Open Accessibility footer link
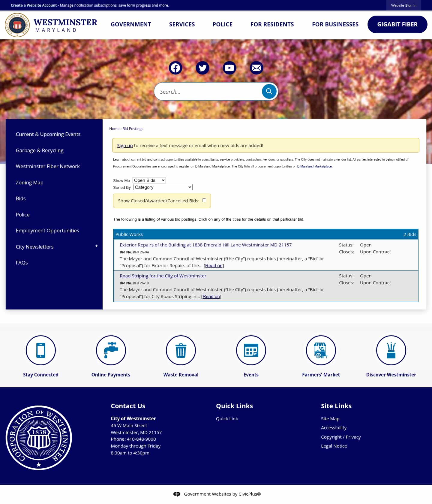This screenshot has width=432, height=504. click(x=334, y=428)
